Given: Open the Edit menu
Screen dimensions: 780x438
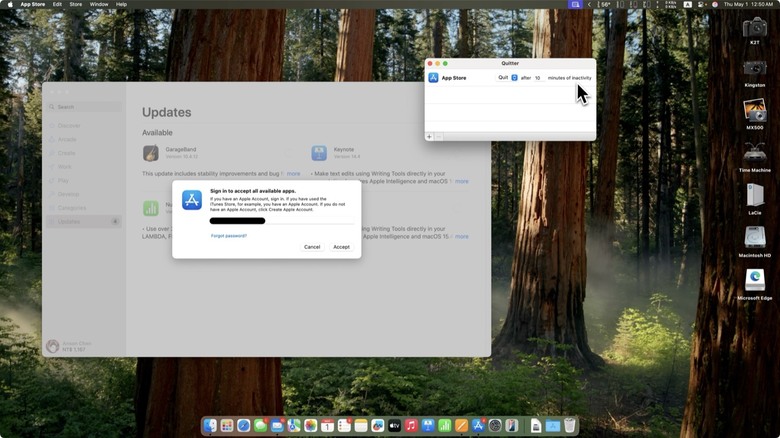Looking at the screenshot, I should point(57,4).
